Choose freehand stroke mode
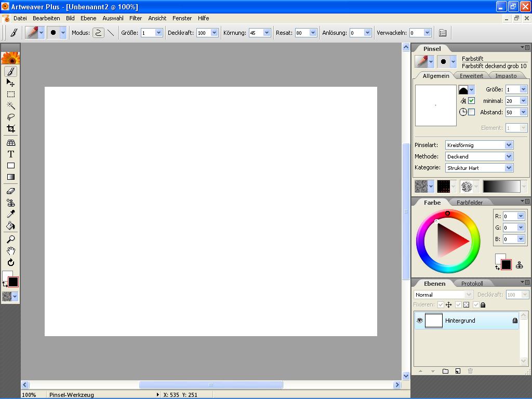Image resolution: width=532 pixels, height=399 pixels. (x=98, y=33)
